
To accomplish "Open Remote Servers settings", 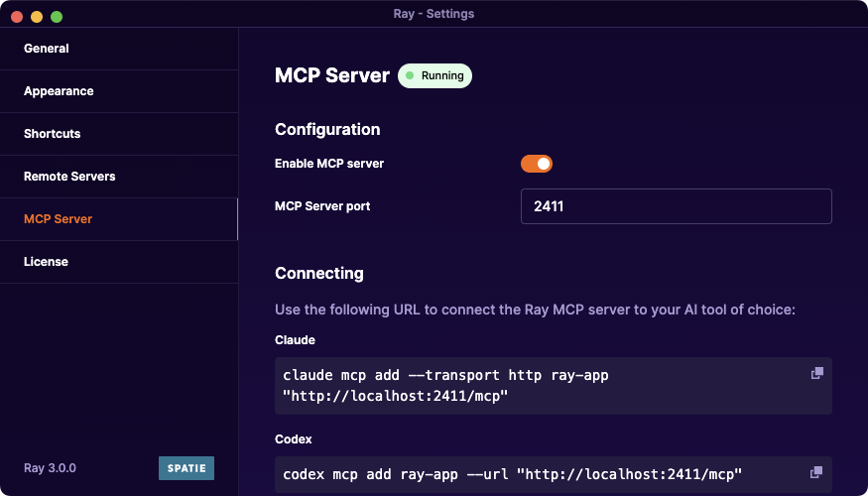I will 119,177.
